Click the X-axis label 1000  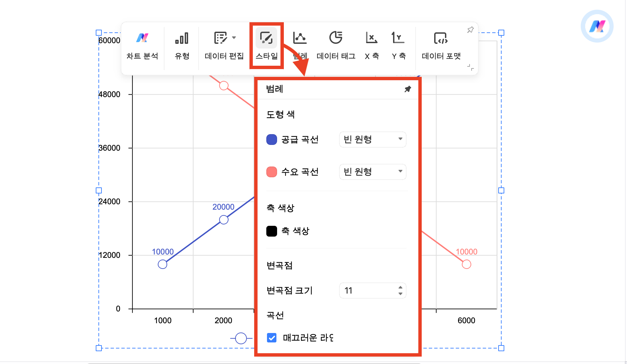(x=163, y=321)
